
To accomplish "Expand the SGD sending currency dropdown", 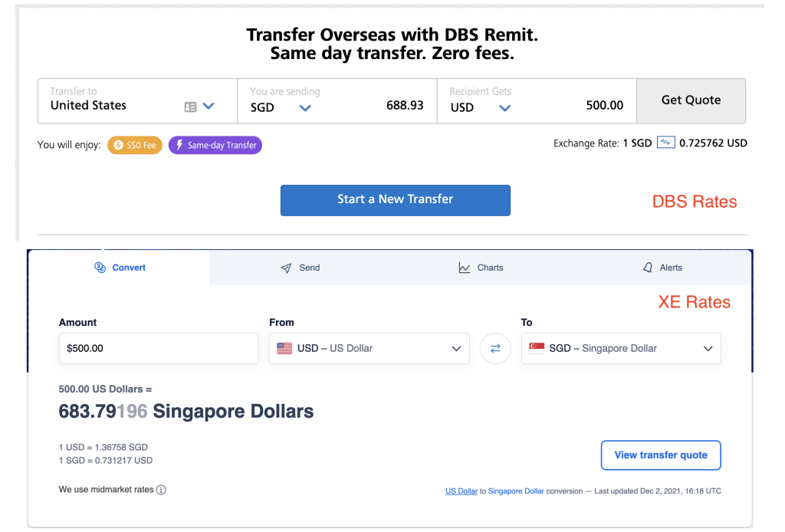I will (x=305, y=107).
